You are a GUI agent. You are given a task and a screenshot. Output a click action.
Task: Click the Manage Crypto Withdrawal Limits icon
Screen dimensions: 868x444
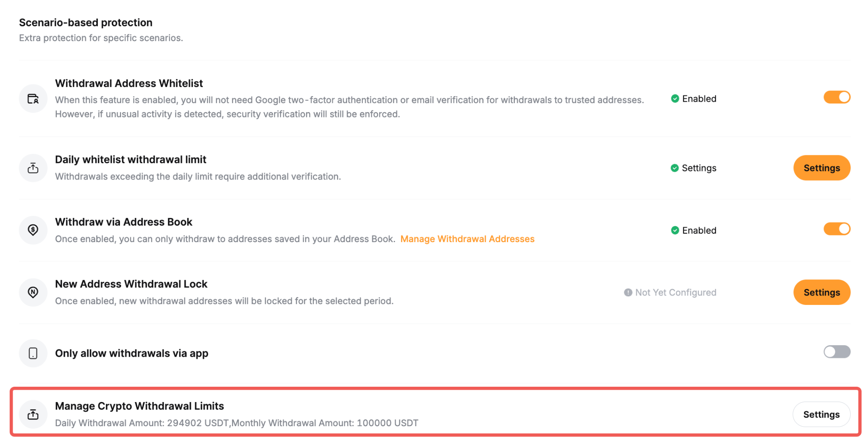[33, 414]
